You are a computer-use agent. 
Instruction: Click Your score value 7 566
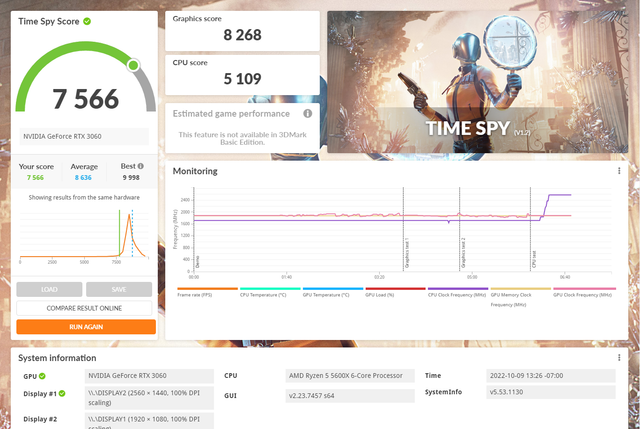(35, 178)
